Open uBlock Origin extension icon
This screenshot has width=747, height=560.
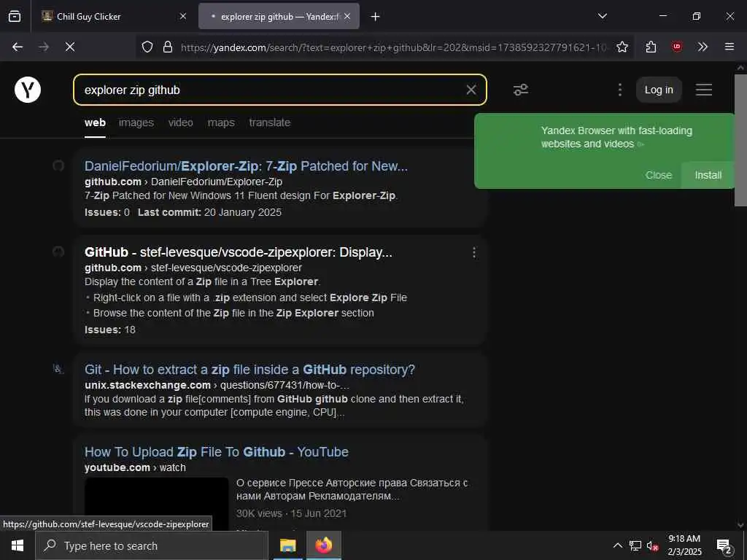tap(677, 47)
